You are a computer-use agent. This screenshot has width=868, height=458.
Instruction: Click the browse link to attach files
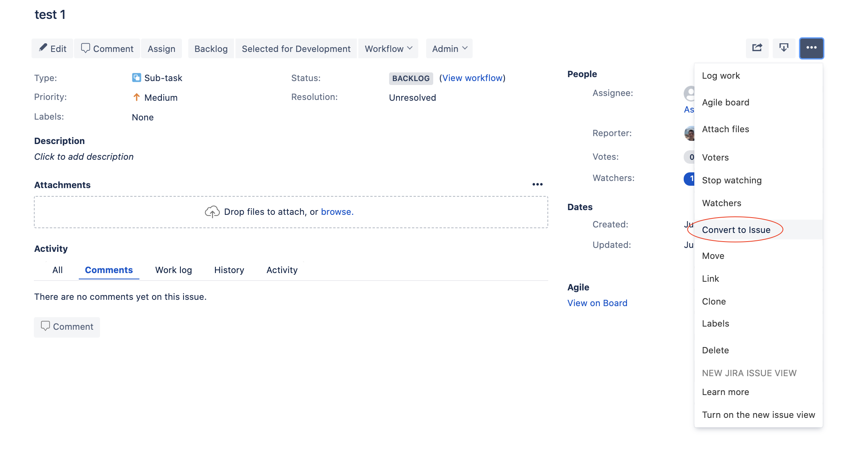(337, 212)
